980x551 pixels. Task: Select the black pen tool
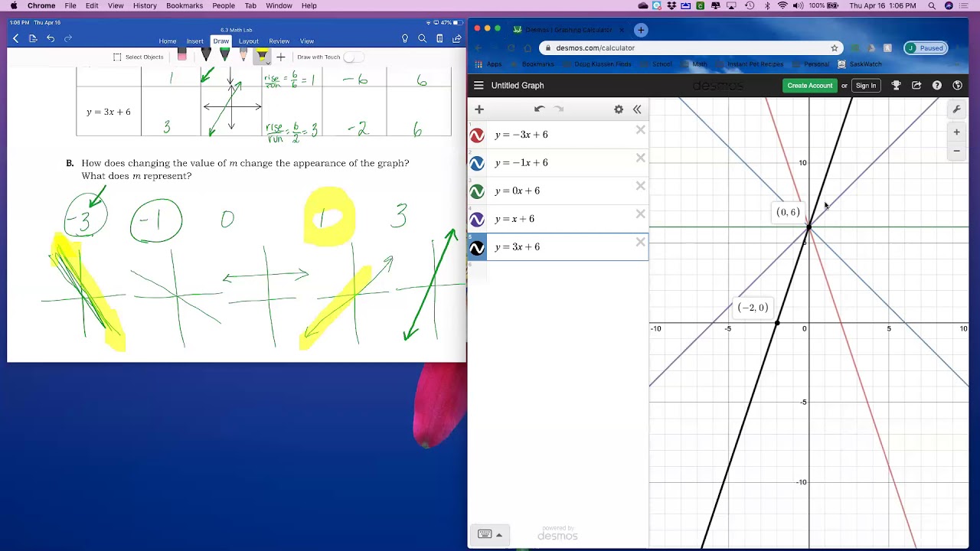(x=206, y=55)
